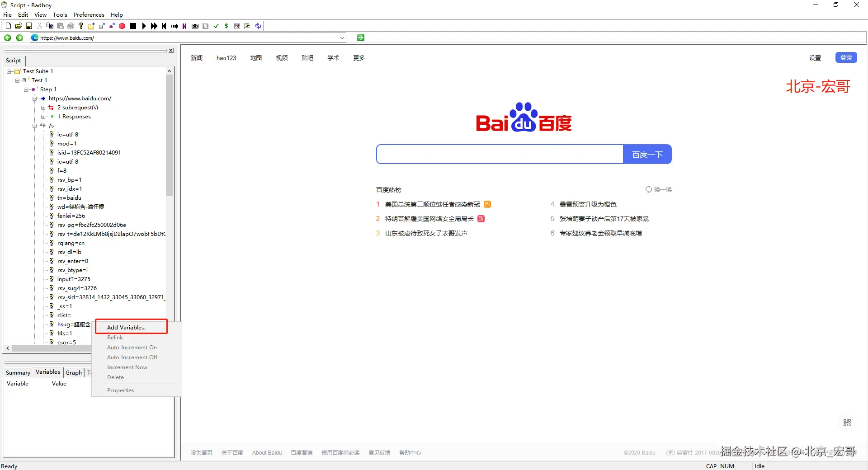Switch to the Graph tab
This screenshot has width=868, height=470.
coord(74,373)
